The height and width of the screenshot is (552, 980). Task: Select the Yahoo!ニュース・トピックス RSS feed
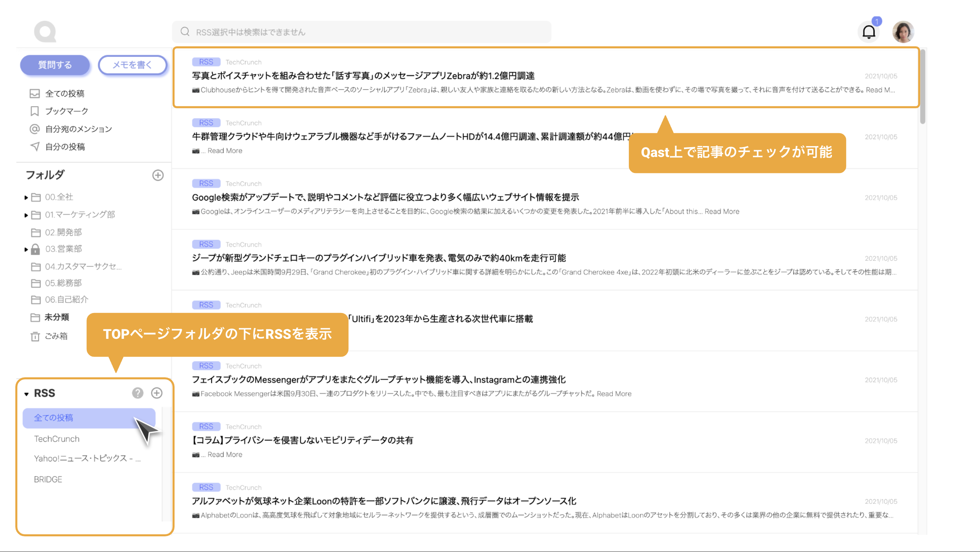[87, 458]
